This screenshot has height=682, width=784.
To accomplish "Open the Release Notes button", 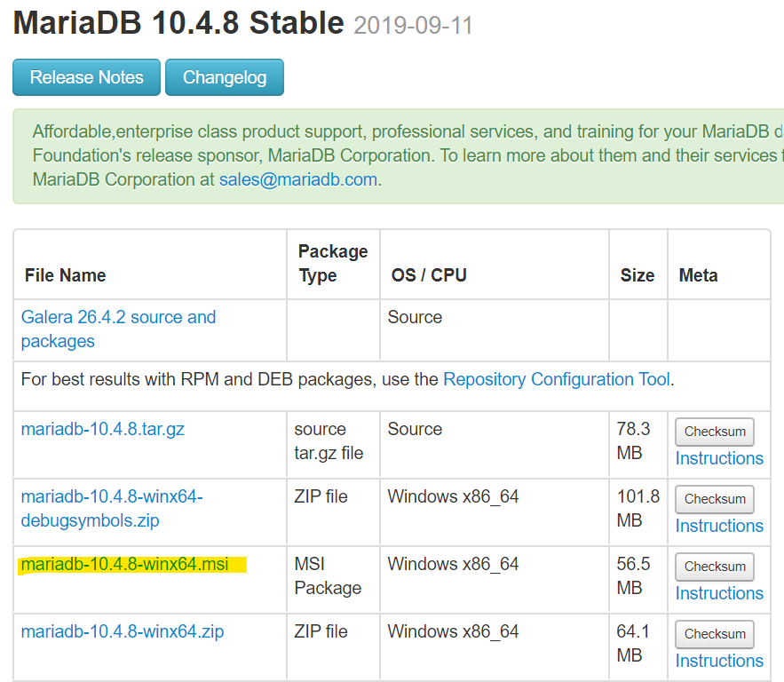I will click(86, 77).
